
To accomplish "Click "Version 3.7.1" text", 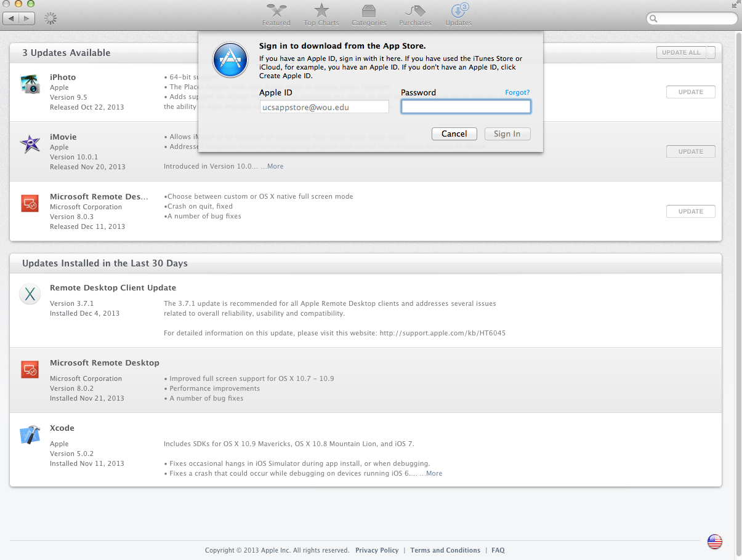I will (71, 303).
